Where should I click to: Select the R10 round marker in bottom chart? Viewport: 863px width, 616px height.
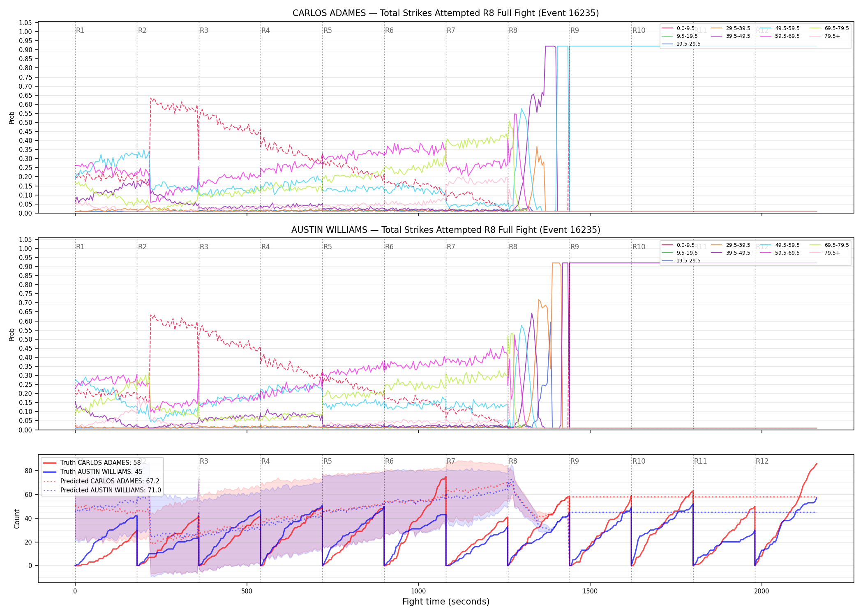click(x=639, y=461)
